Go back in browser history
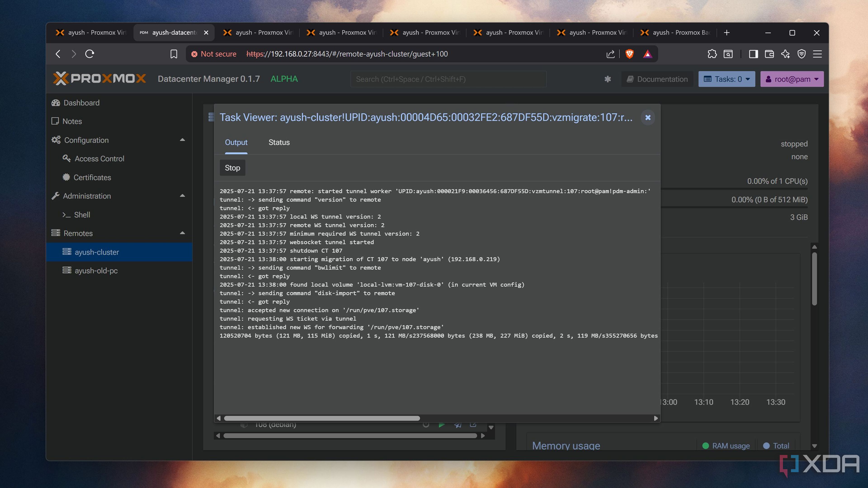This screenshot has height=488, width=868. (x=58, y=54)
